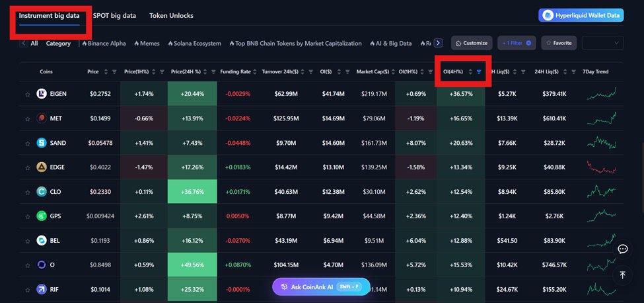Open the Category selector
644x303 pixels.
[x=58, y=43]
